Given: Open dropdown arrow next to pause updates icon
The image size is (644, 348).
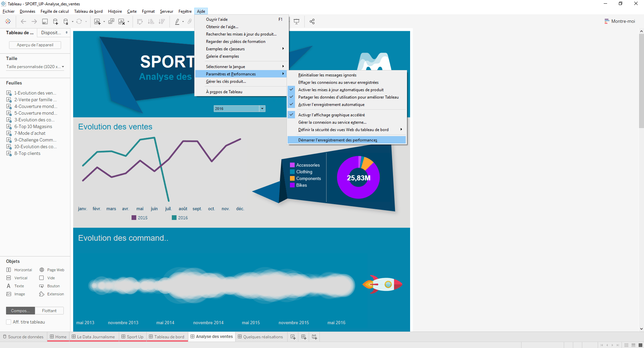Looking at the screenshot, I should point(72,22).
